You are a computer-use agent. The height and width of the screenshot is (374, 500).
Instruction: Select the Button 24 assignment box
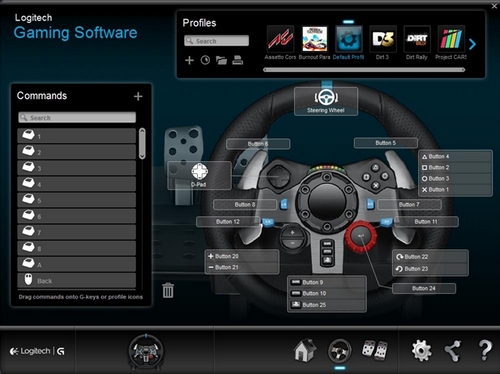point(424,288)
